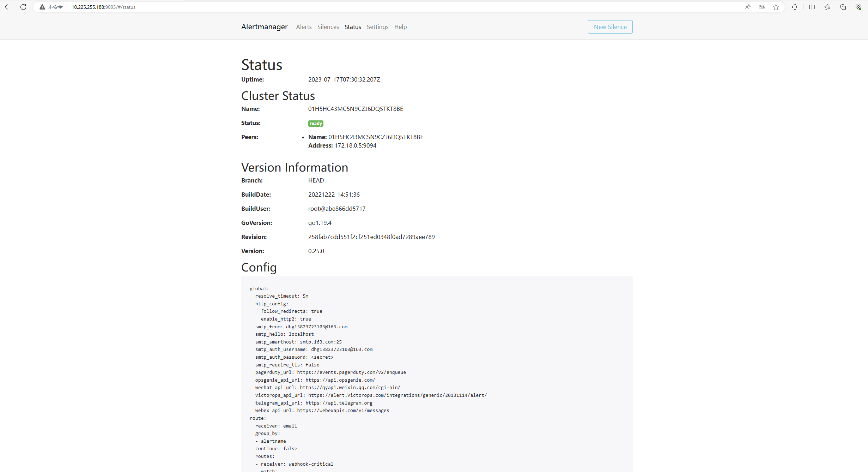Click the New Silence button
The height and width of the screenshot is (472, 868).
(610, 26)
